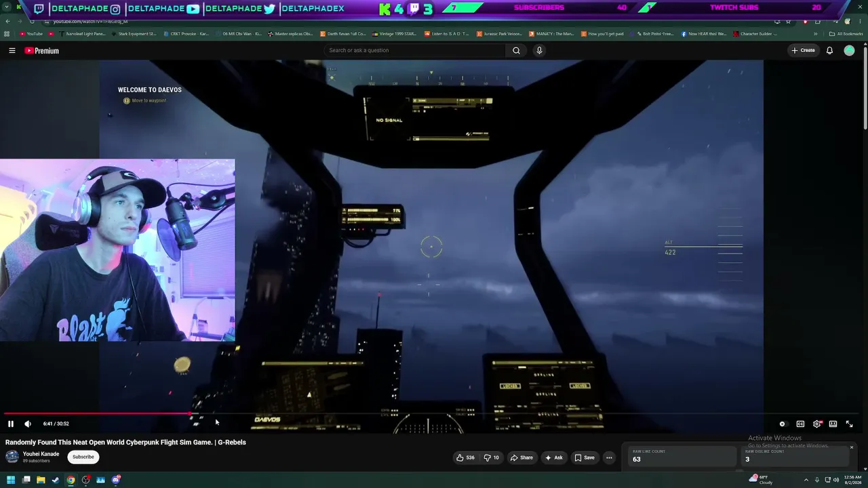Open the CRKT Provoke bookmark
This screenshot has width=868, height=488.
tap(187, 34)
